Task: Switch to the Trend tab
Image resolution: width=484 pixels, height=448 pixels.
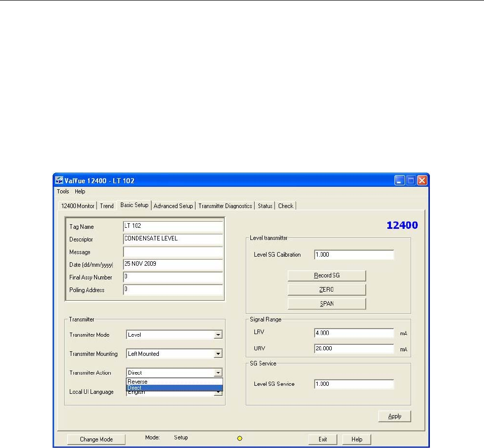Action: pos(107,206)
